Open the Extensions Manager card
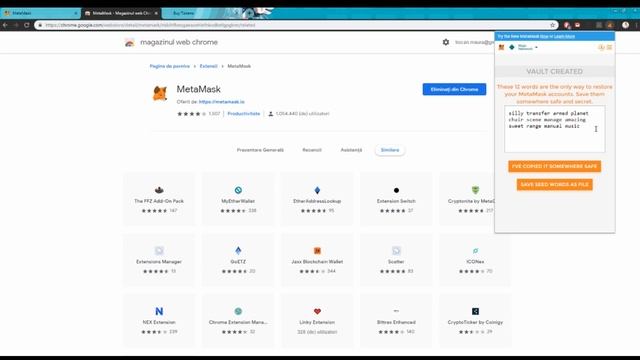This screenshot has width=640, height=360. click(159, 259)
